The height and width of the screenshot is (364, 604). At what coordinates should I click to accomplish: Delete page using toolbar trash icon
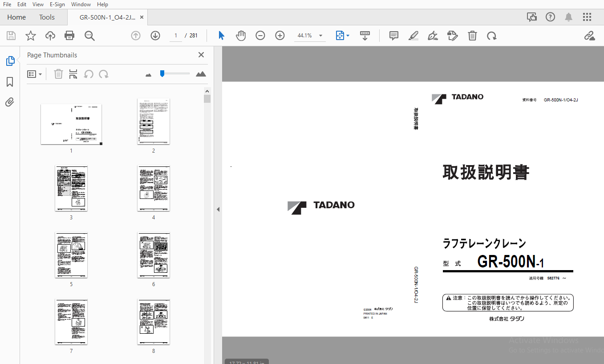(x=472, y=36)
